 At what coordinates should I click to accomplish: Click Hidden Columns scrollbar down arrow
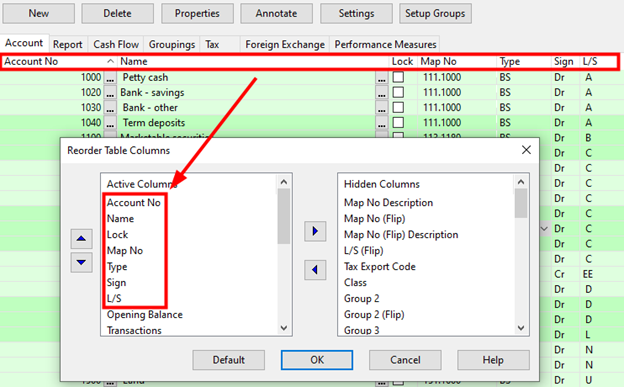coord(521,328)
